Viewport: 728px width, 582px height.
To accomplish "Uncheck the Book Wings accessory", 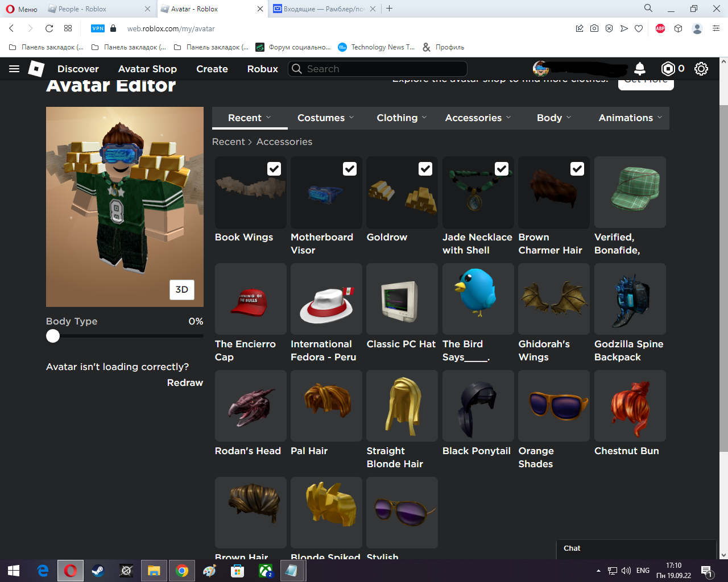I will [274, 169].
